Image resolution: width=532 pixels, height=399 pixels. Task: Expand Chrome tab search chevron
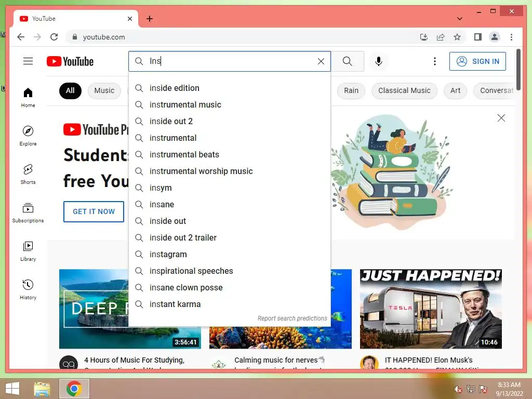(x=460, y=19)
